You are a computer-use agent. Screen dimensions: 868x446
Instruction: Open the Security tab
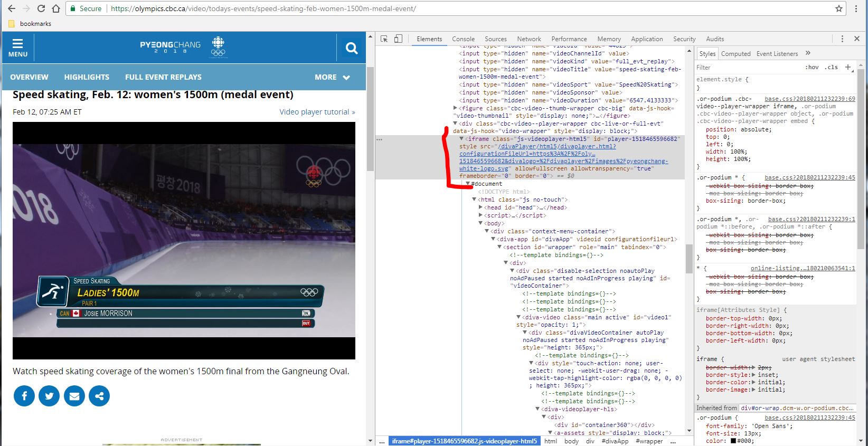(x=684, y=39)
